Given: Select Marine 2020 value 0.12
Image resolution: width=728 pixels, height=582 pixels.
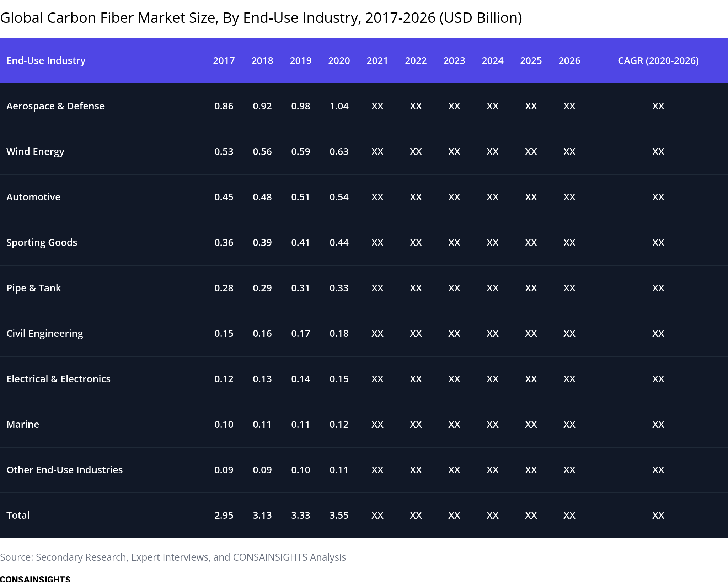Looking at the screenshot, I should point(339,425).
